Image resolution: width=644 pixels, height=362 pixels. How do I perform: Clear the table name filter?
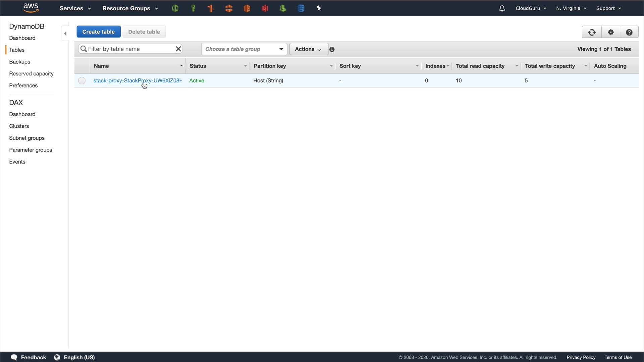tap(178, 49)
